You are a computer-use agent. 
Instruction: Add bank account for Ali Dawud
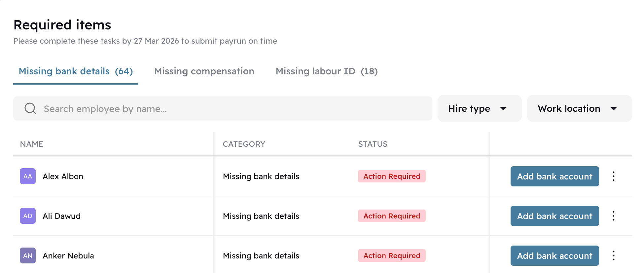[x=555, y=216]
